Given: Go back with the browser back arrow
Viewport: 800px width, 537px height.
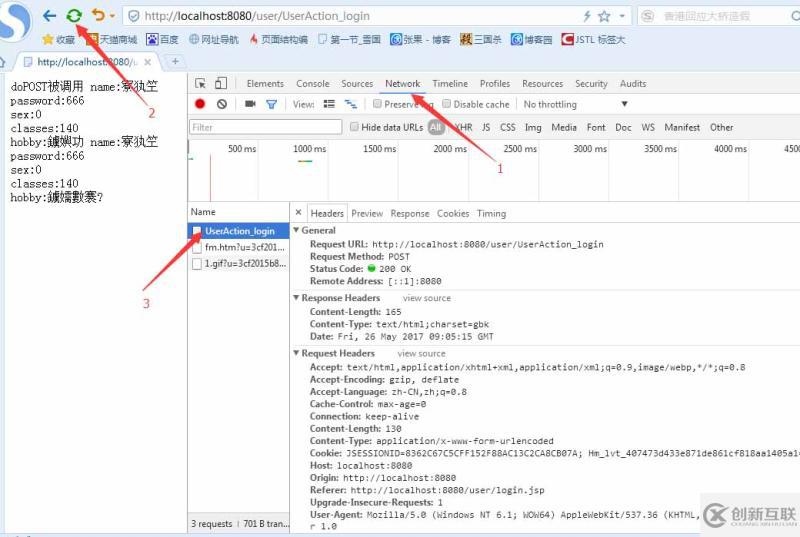Looking at the screenshot, I should pyautogui.click(x=49, y=16).
